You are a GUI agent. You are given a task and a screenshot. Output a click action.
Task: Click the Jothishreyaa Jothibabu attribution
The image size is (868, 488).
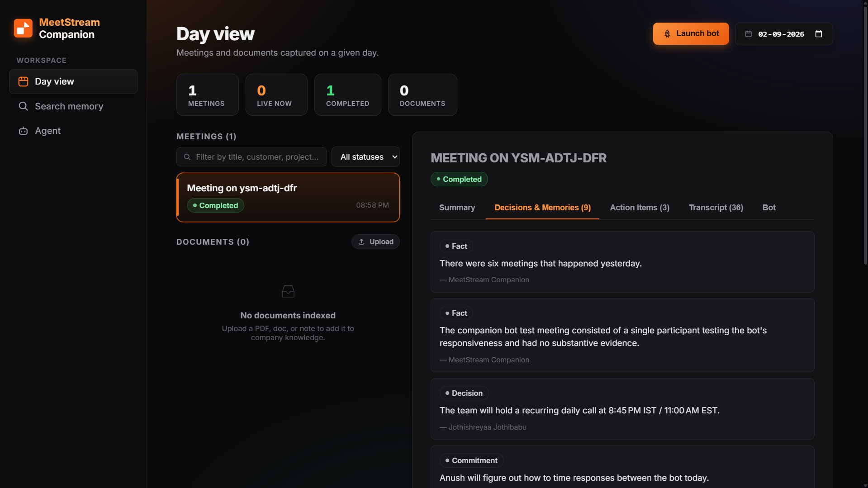pyautogui.click(x=483, y=427)
